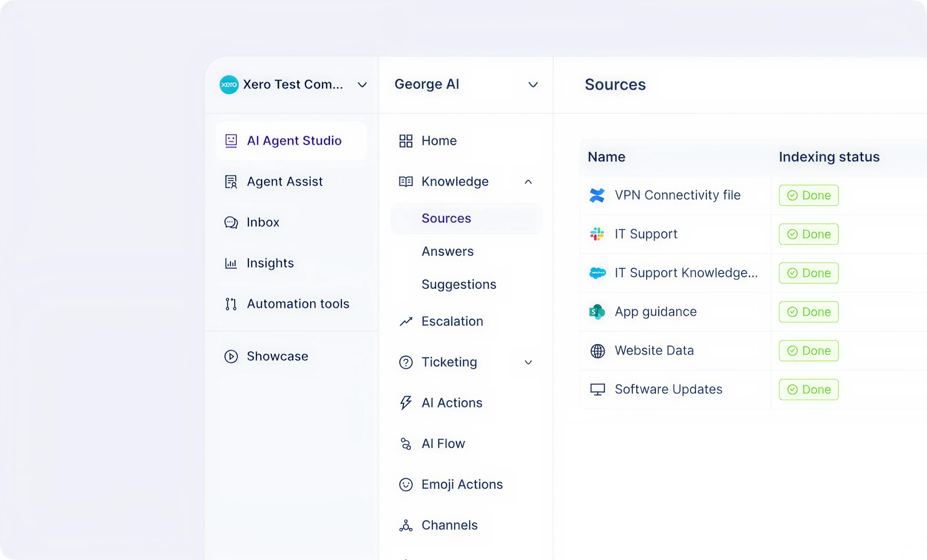Click the globe icon for Website Data
This screenshot has width=927, height=560.
click(597, 351)
